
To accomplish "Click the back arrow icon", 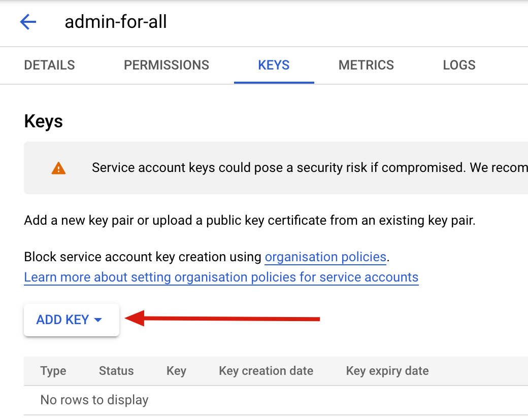I will pyautogui.click(x=28, y=22).
